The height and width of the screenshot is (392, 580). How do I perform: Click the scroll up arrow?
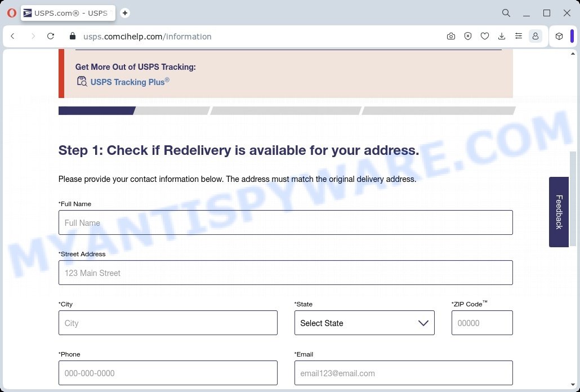[573, 54]
